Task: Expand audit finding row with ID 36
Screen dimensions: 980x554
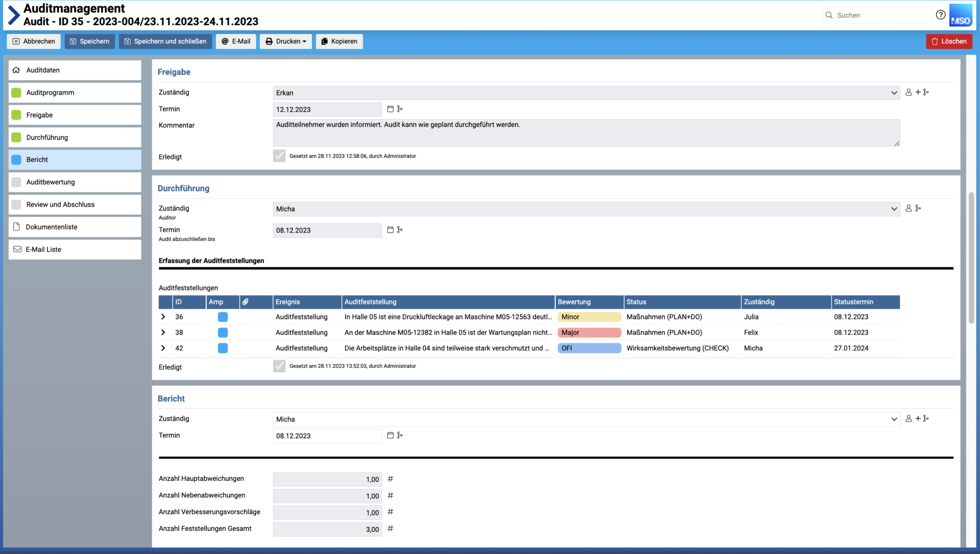Action: tap(163, 316)
